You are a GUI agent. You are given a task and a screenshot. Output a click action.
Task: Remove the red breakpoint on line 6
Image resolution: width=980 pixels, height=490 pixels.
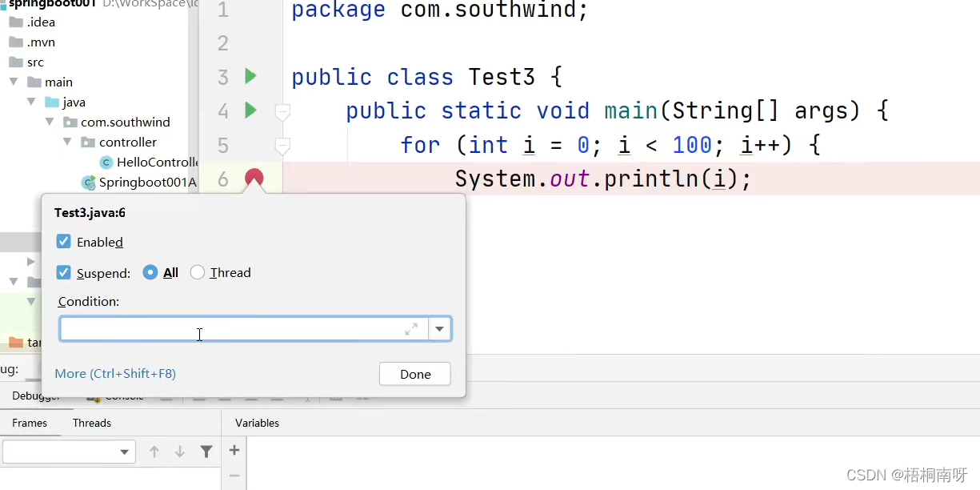(254, 178)
